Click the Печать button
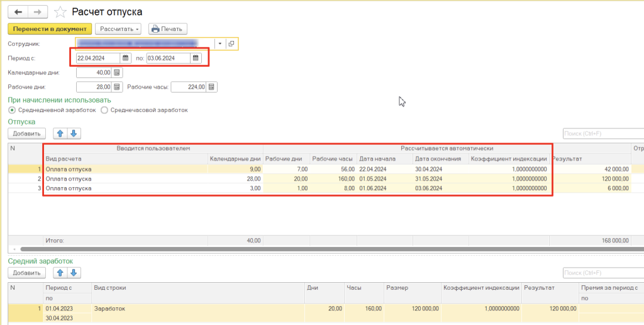This screenshot has height=325, width=644. (167, 29)
